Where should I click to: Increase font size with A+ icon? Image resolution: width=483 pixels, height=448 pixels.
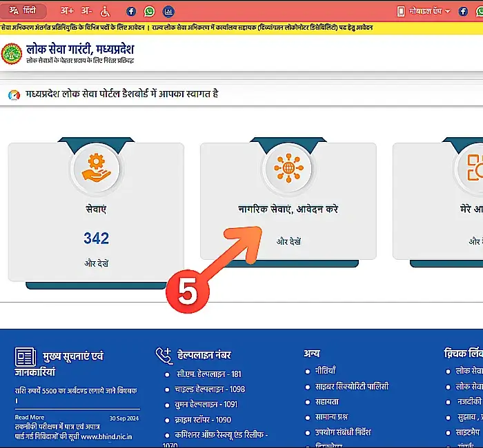pos(67,11)
